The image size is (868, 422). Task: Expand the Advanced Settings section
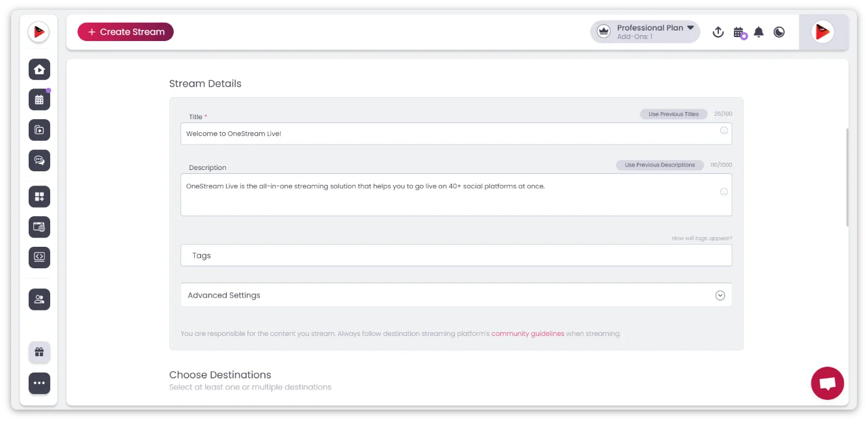coord(456,295)
